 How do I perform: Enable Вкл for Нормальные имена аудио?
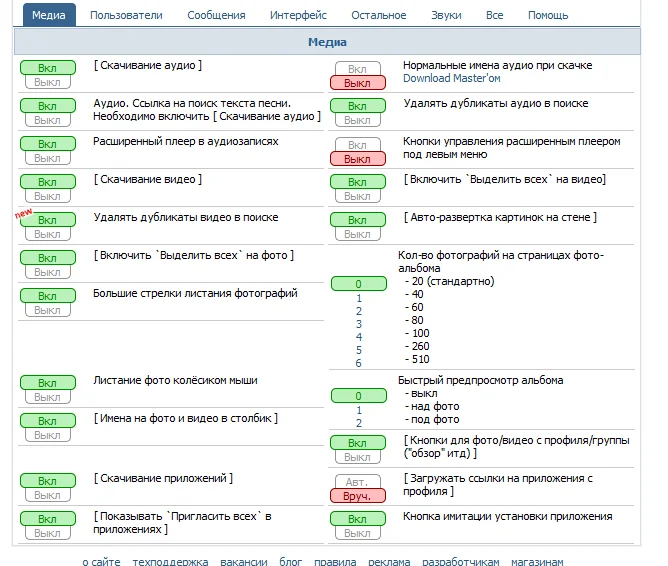click(357, 69)
